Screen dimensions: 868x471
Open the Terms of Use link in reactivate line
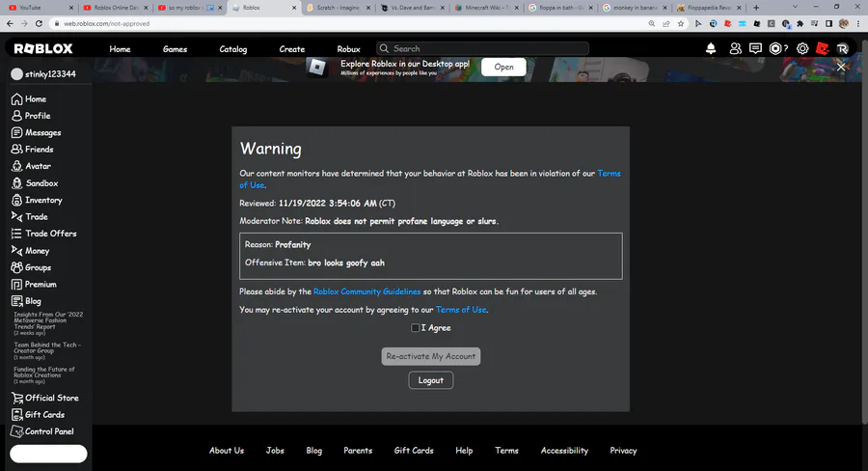point(461,310)
